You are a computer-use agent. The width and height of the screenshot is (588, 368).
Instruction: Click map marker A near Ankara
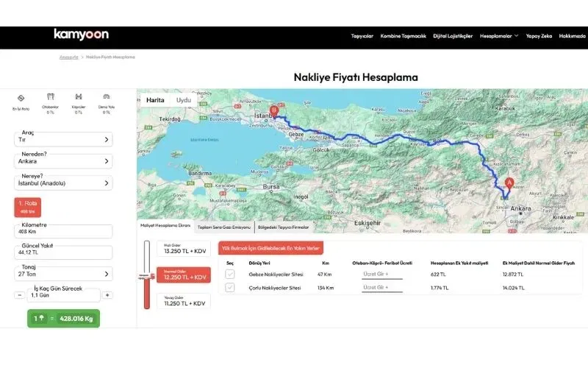tap(509, 183)
